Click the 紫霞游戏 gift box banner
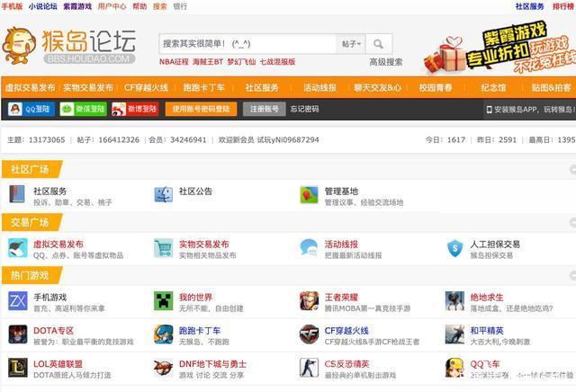 coord(499,48)
